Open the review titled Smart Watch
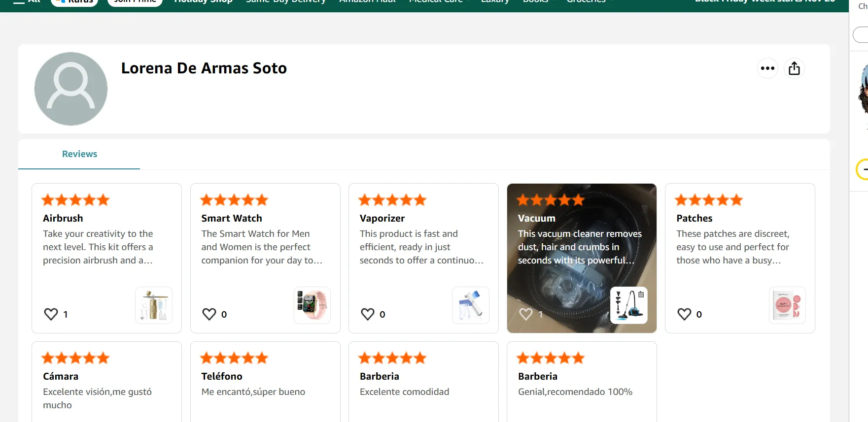Viewport: 868px width, 422px height. tap(232, 218)
